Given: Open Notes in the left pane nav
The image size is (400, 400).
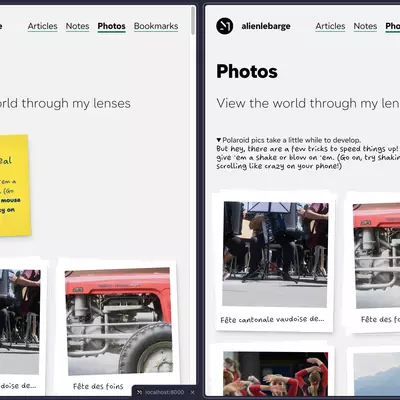Looking at the screenshot, I should [x=77, y=26].
